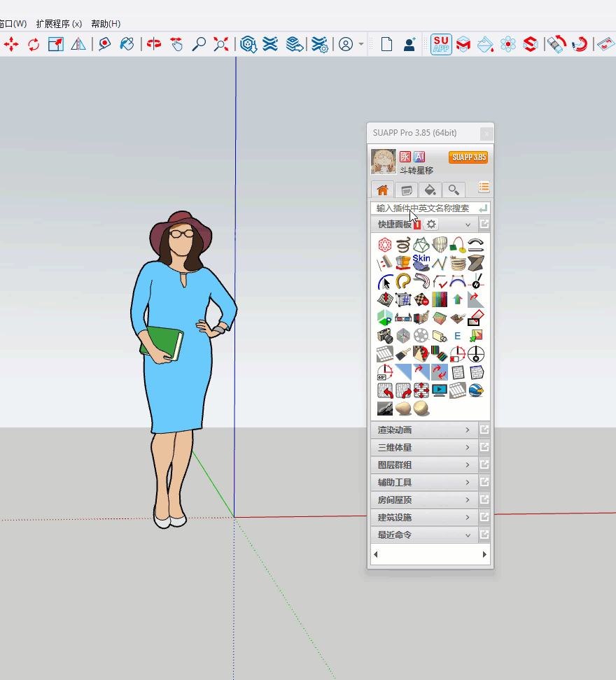This screenshot has height=680, width=616.
Task: Open the account profile dropdown arrow
Action: [361, 44]
